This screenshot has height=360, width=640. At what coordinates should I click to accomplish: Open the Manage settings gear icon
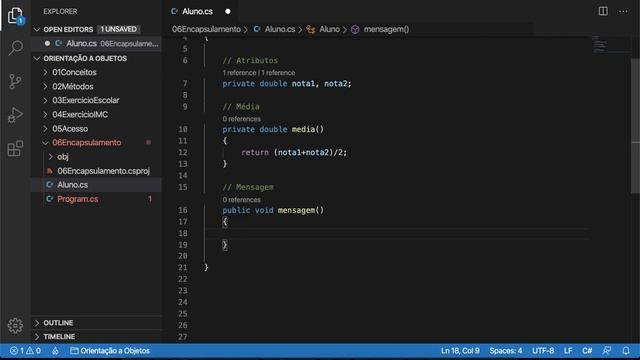(x=16, y=325)
